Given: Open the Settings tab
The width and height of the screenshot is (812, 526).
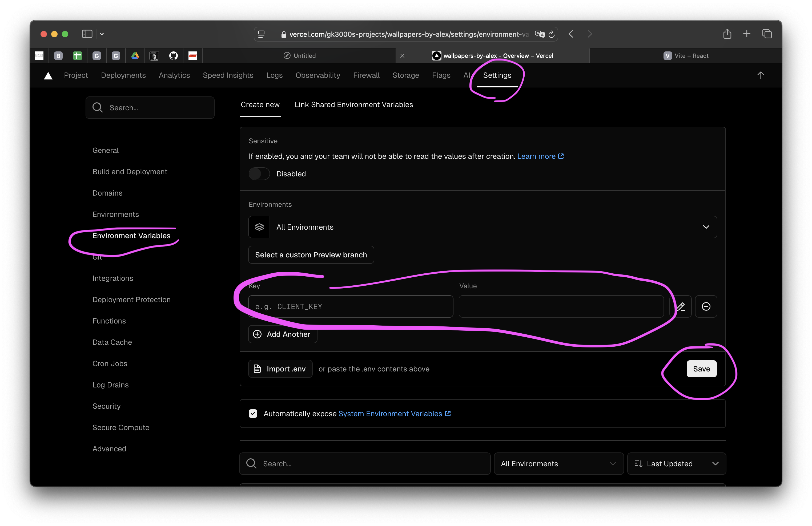Looking at the screenshot, I should pos(497,75).
